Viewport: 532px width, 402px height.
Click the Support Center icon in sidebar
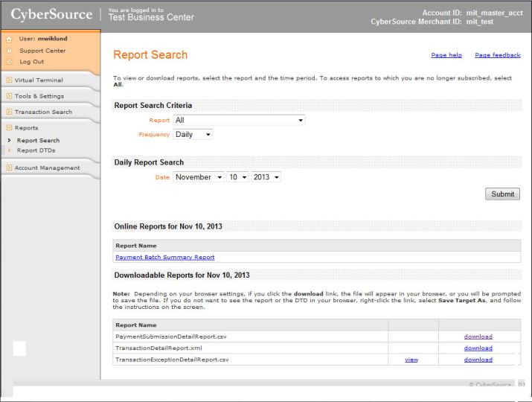(x=9, y=51)
